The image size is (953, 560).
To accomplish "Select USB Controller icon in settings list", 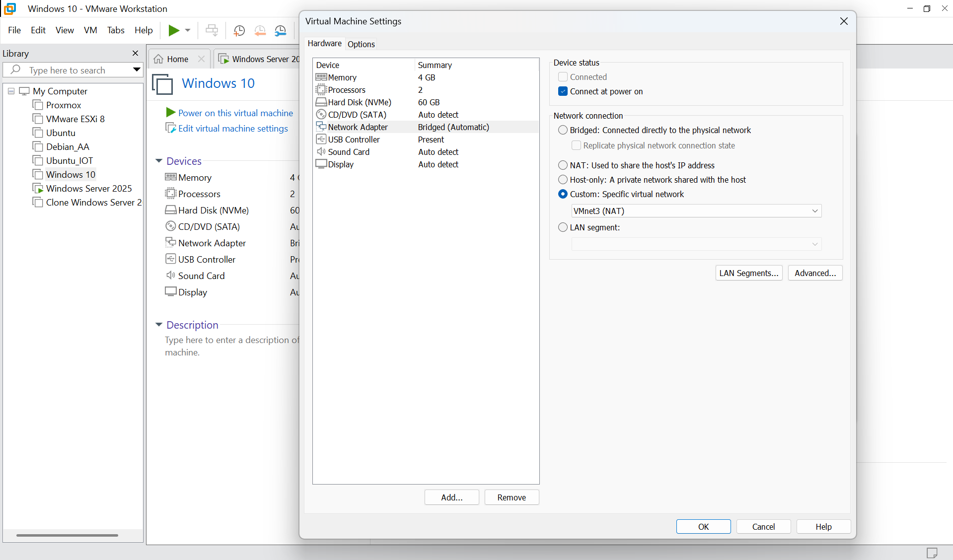I will (321, 140).
